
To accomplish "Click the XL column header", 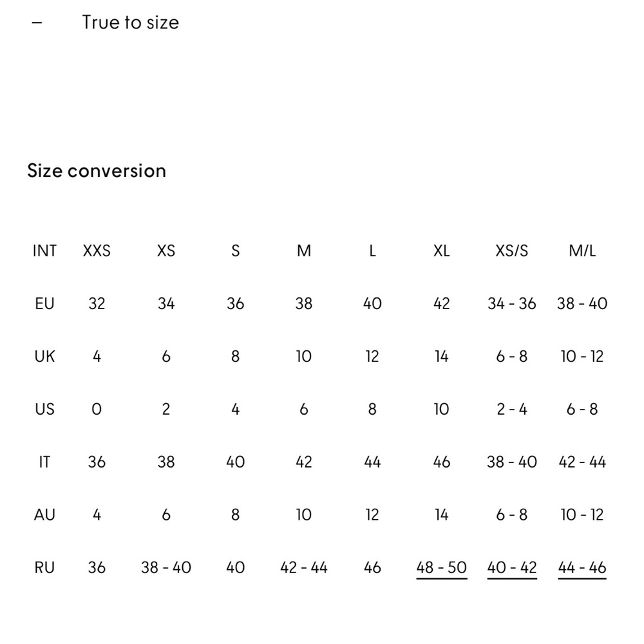I will click(441, 251).
